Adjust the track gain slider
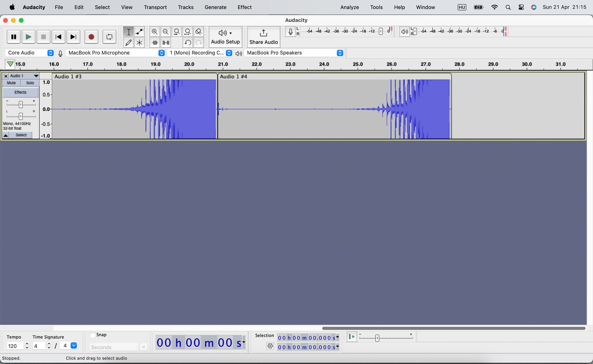This screenshot has height=364, width=593. coord(21,104)
